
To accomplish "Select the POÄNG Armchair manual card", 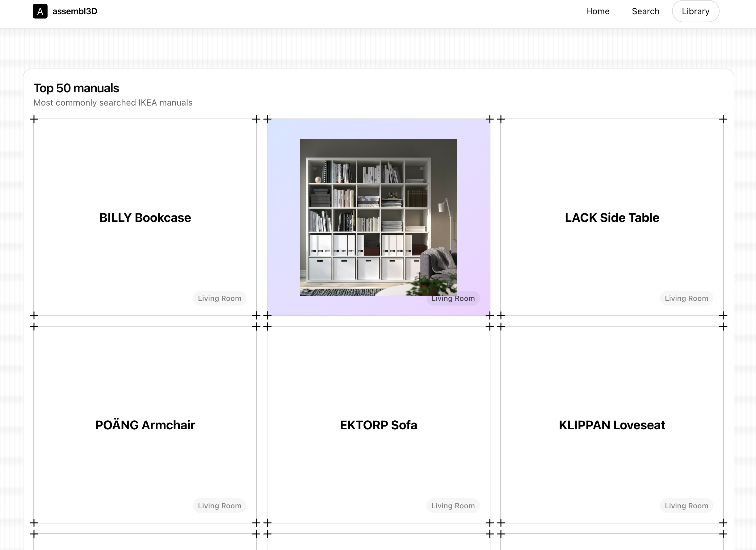I will click(x=145, y=425).
